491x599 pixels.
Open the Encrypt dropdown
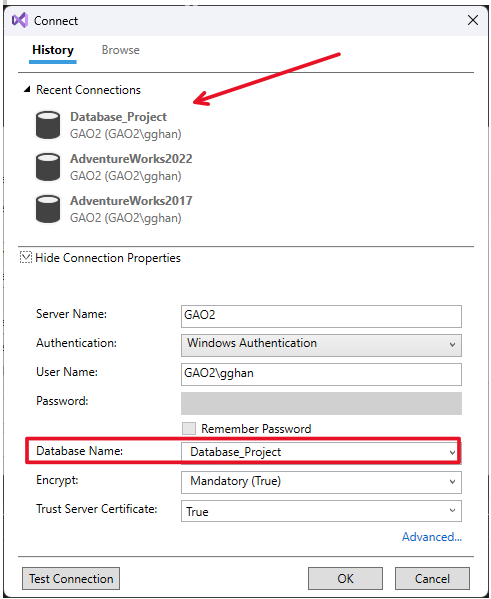pyautogui.click(x=321, y=482)
